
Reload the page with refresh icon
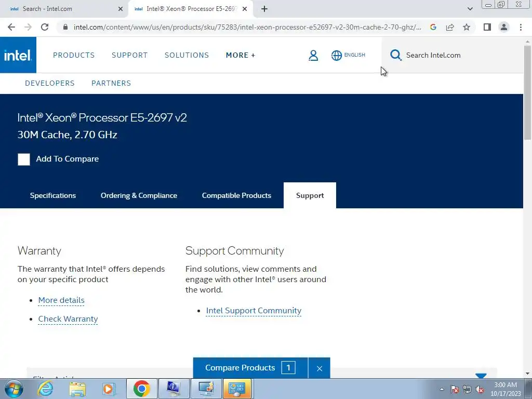tap(45, 27)
